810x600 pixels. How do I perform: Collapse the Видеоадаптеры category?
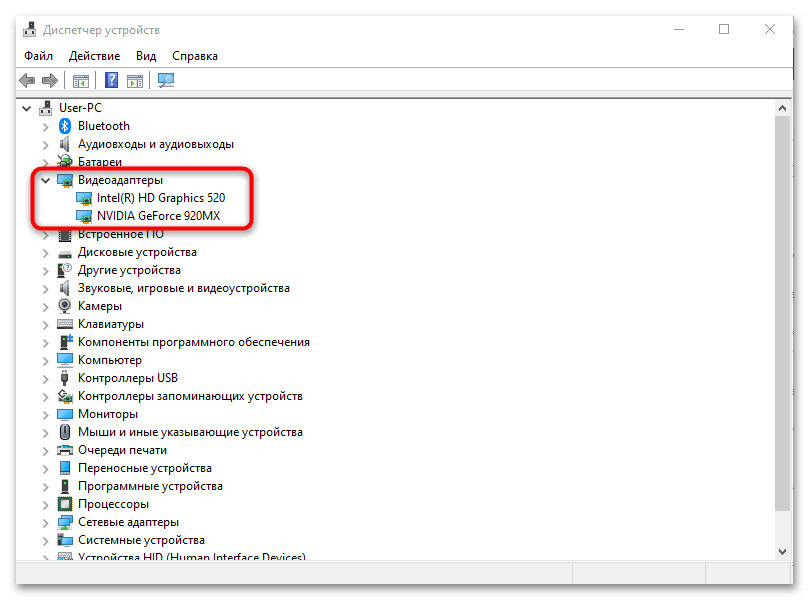coord(45,180)
